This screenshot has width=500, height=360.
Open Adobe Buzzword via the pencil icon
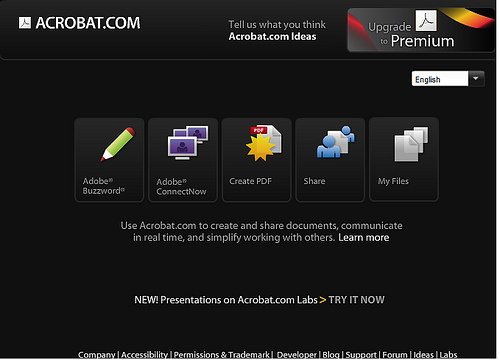[x=118, y=144]
